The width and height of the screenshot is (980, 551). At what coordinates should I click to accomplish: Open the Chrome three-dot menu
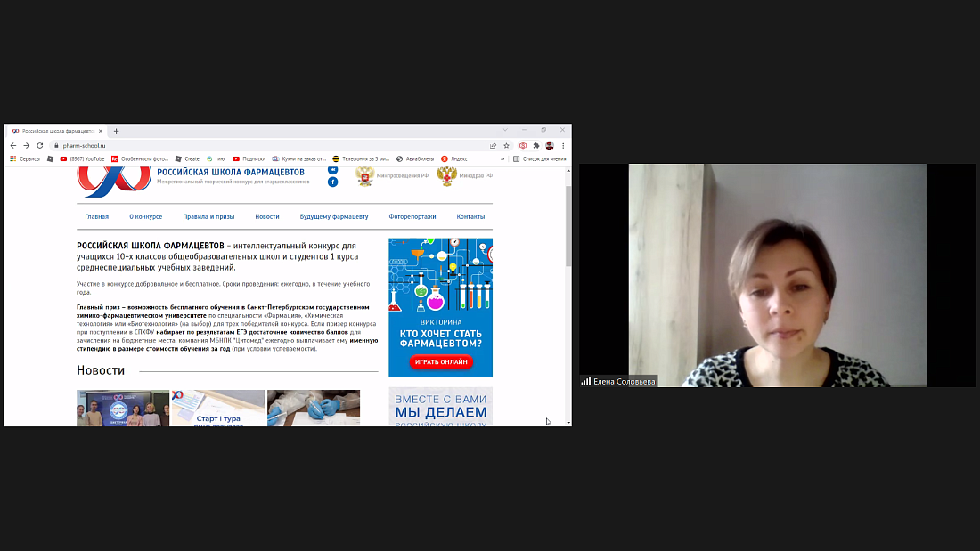(563, 145)
